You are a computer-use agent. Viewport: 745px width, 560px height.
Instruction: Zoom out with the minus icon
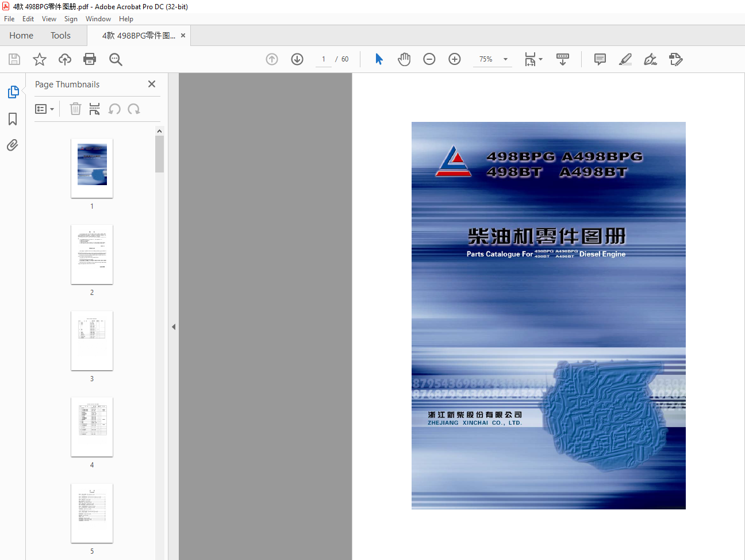(429, 59)
